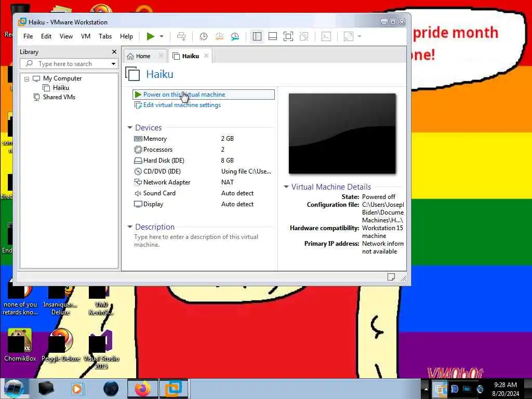Open the Peggle Deluxe desktop shortcut

point(61,345)
